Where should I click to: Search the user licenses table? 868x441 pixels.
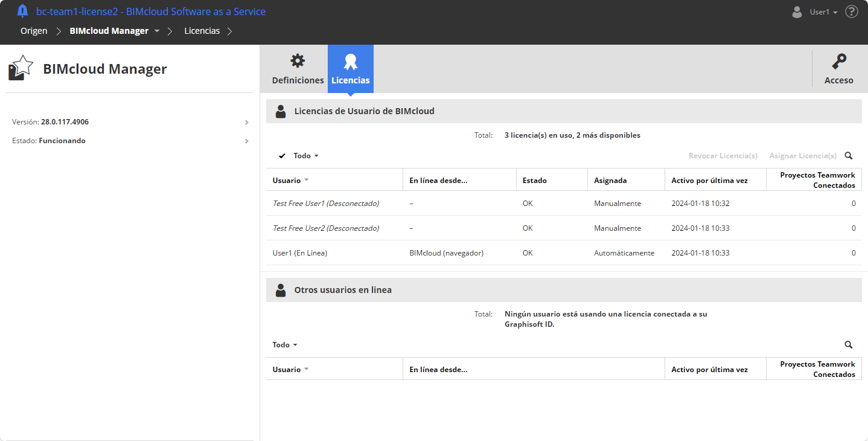click(x=849, y=156)
